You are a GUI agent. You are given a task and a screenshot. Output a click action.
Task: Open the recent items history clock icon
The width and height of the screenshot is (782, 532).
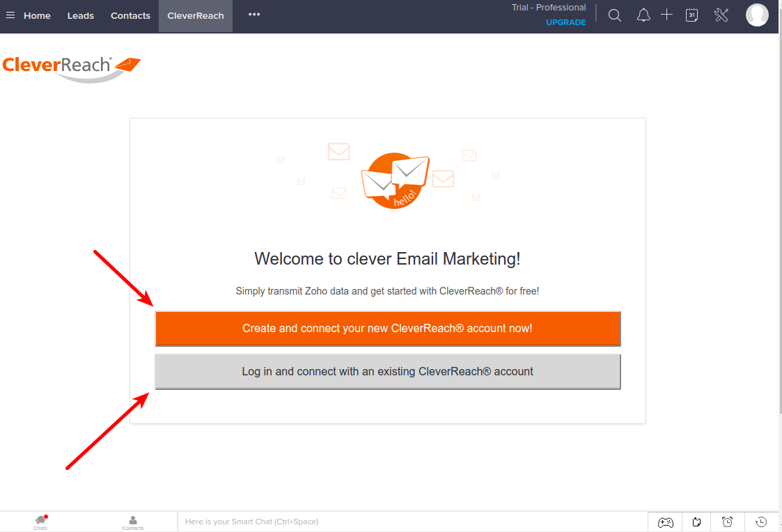(x=761, y=522)
